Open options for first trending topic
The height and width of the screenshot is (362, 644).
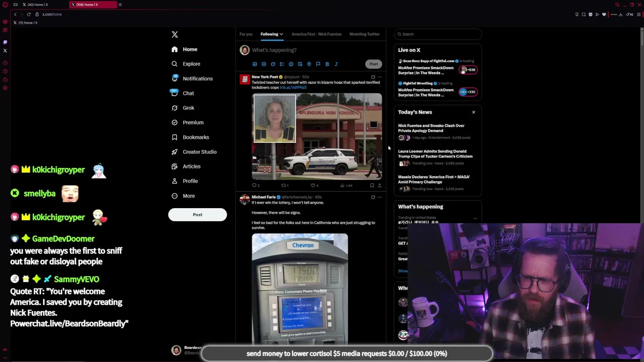(x=475, y=219)
